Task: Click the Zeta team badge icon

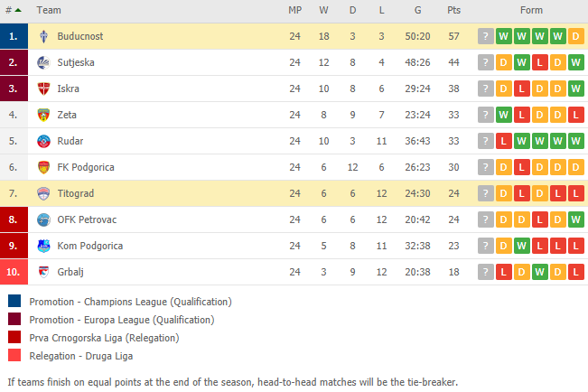Action: 43,116
